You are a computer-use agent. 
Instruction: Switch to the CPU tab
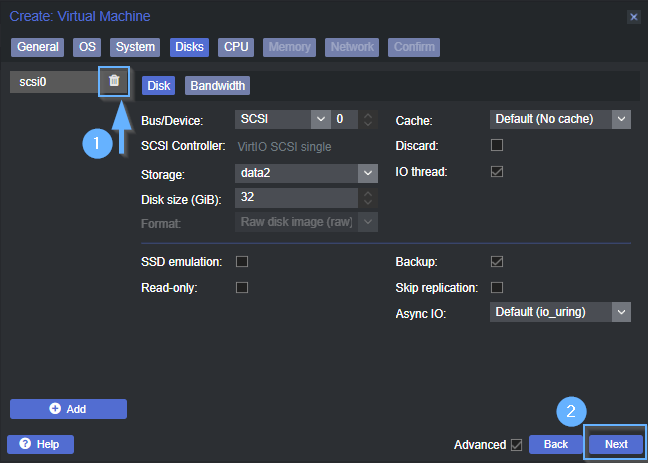click(x=236, y=47)
